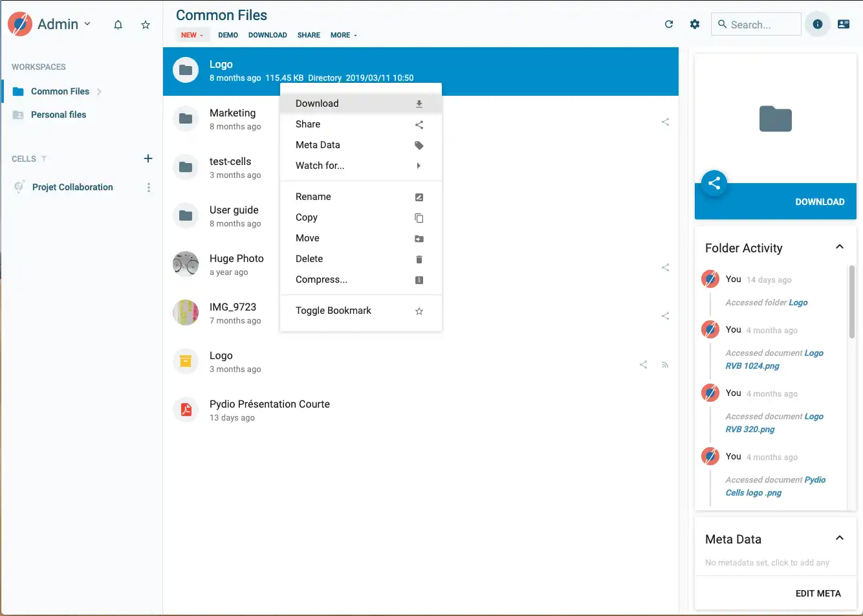
Task: Click the PDF icon of Pydio Présentation Courte
Action: pyautogui.click(x=186, y=410)
